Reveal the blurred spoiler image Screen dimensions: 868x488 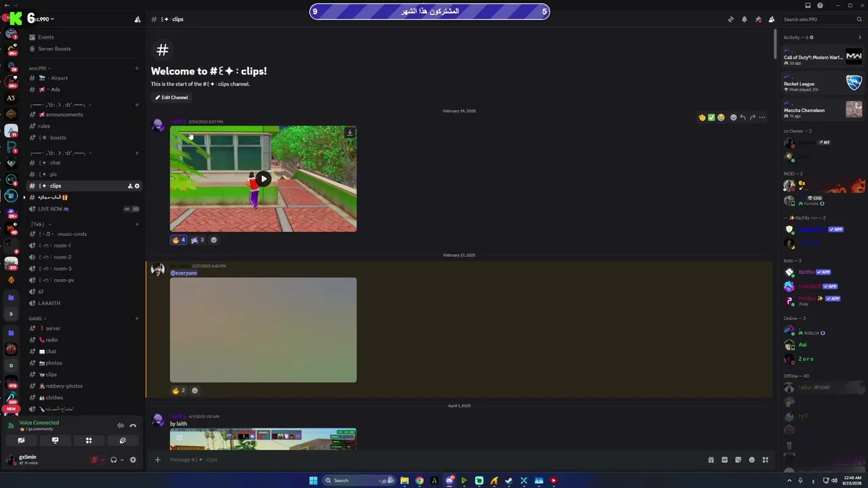pyautogui.click(x=263, y=330)
